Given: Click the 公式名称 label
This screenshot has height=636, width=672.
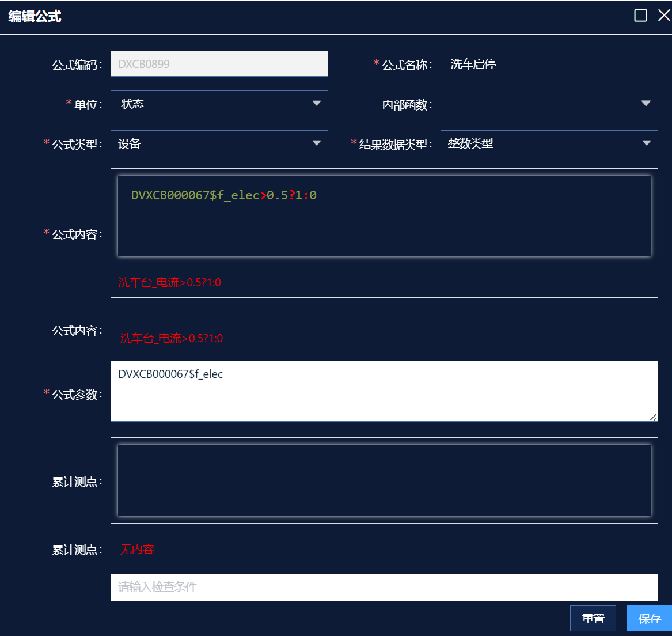Looking at the screenshot, I should (407, 65).
